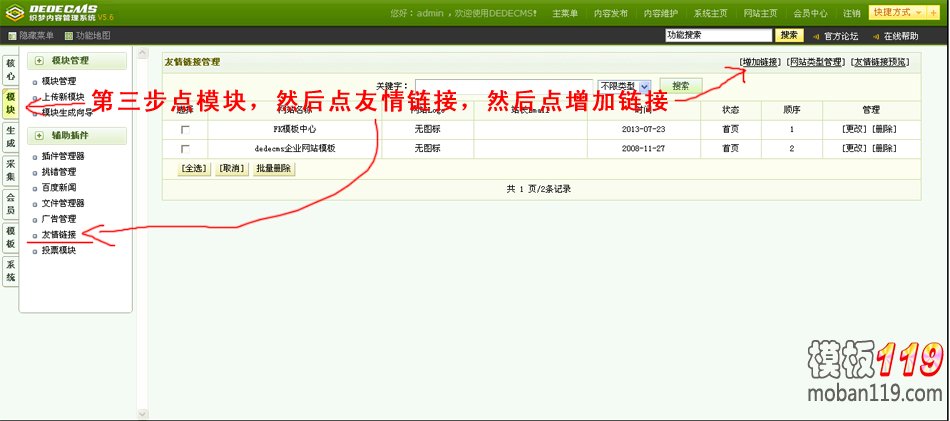The height and width of the screenshot is (421, 950).
Task: Open 模块管理 item in sidebar
Action: click(59, 81)
